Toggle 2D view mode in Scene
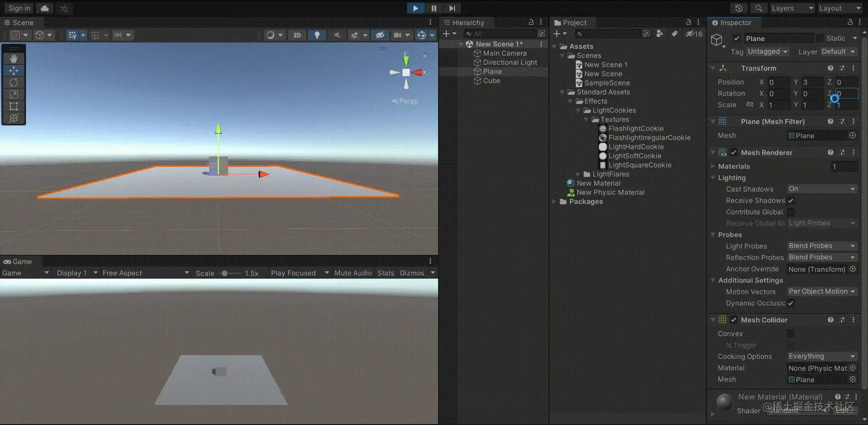868x425 pixels. click(x=297, y=35)
